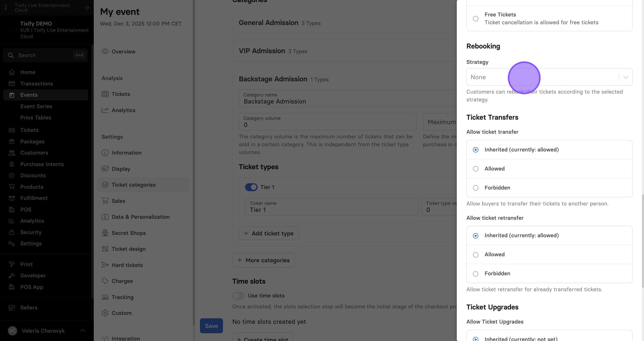Image resolution: width=644 pixels, height=341 pixels.
Task: Click the Custom gear icon
Action: click(105, 313)
